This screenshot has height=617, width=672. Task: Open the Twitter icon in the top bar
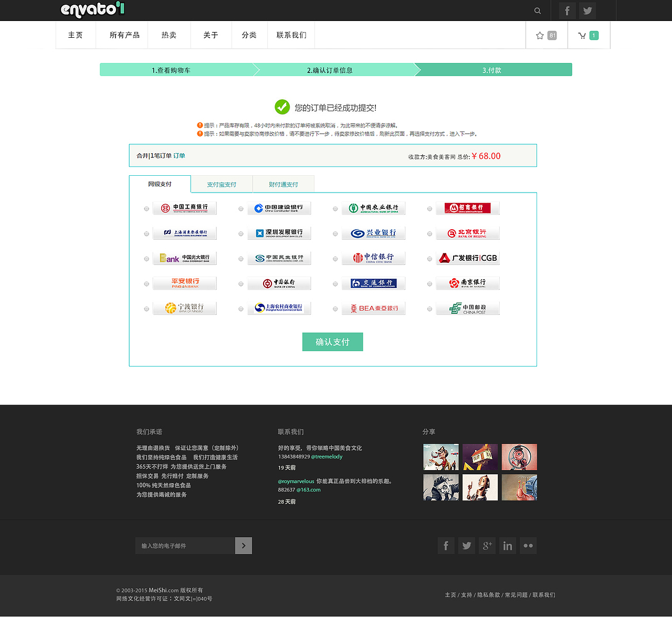[587, 10]
